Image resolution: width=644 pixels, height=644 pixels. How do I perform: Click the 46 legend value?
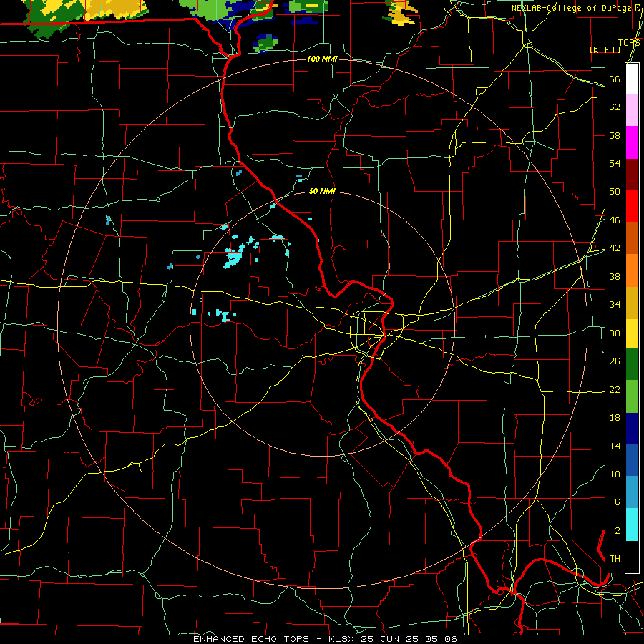615,220
